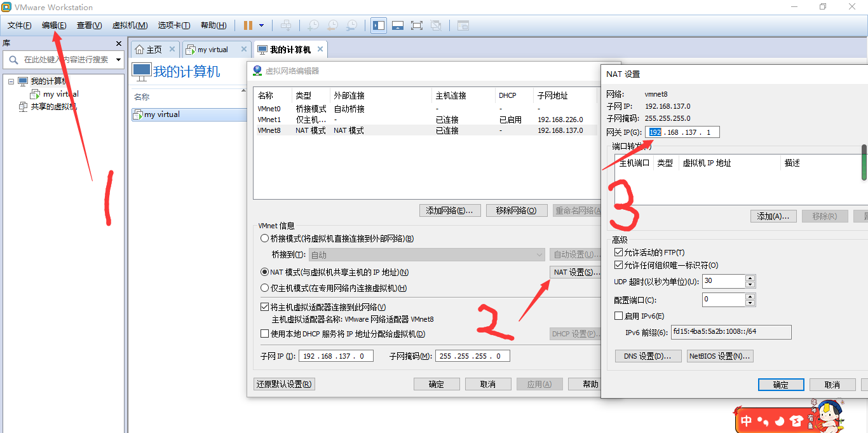868x433 pixels.
Task: Click the snapshot manager wrench icon
Action: tap(351, 25)
